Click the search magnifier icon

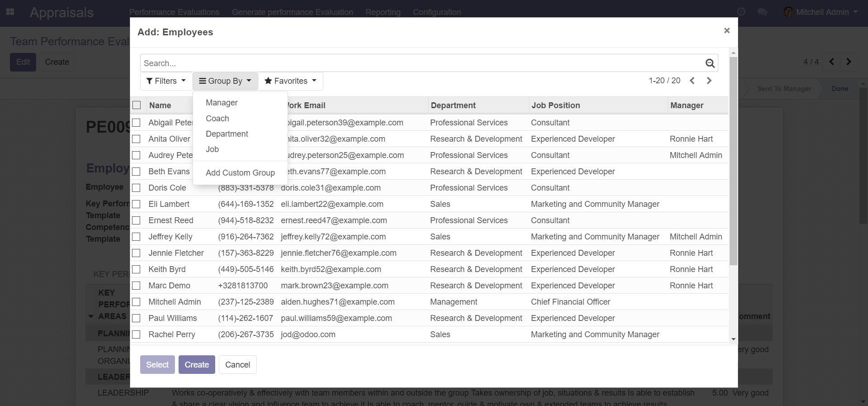[710, 63]
